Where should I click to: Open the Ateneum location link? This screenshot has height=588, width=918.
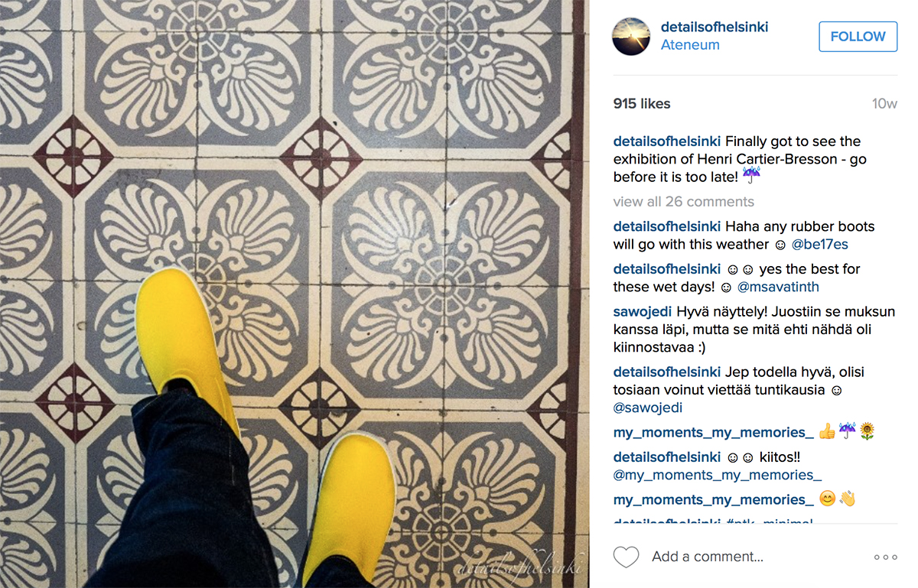[x=690, y=45]
